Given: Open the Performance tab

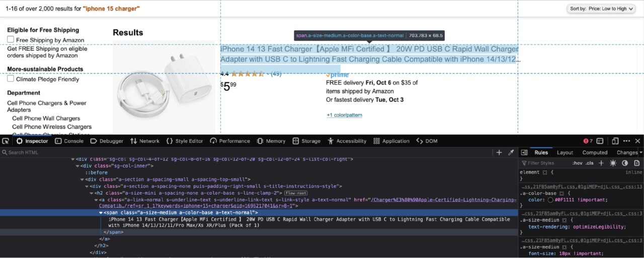Looking at the screenshot, I should coord(230,141).
